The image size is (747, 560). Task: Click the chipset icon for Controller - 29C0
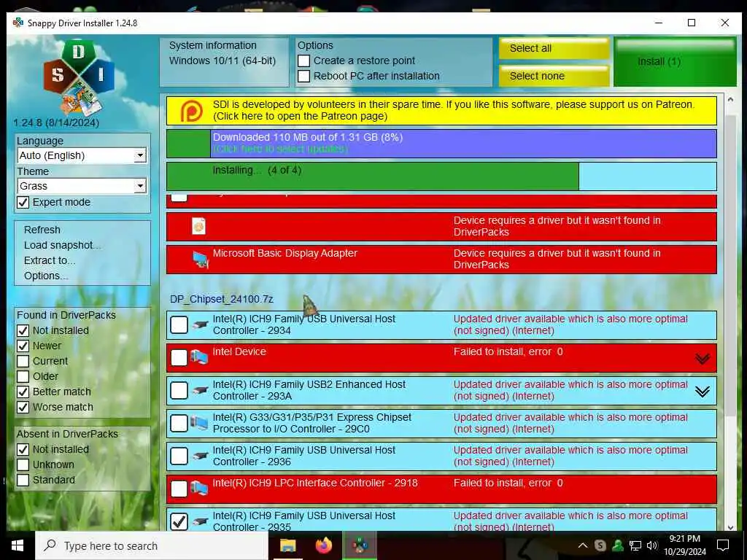click(199, 422)
